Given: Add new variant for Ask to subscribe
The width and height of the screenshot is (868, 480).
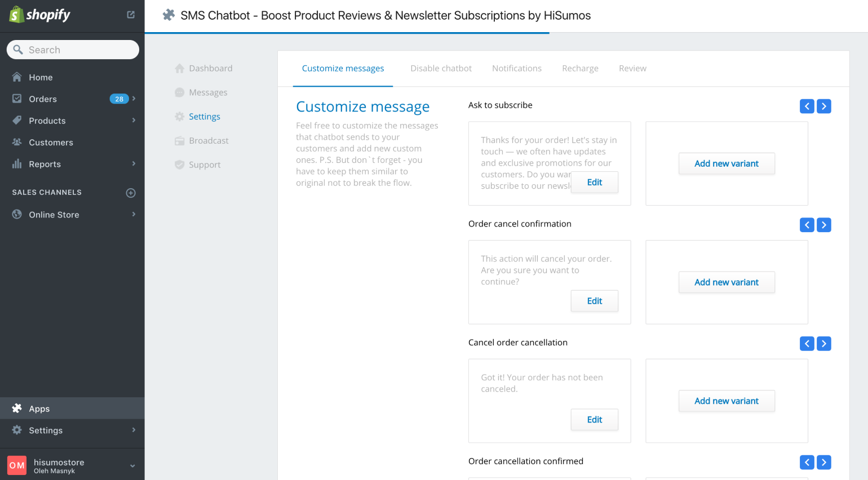Looking at the screenshot, I should point(727,163).
